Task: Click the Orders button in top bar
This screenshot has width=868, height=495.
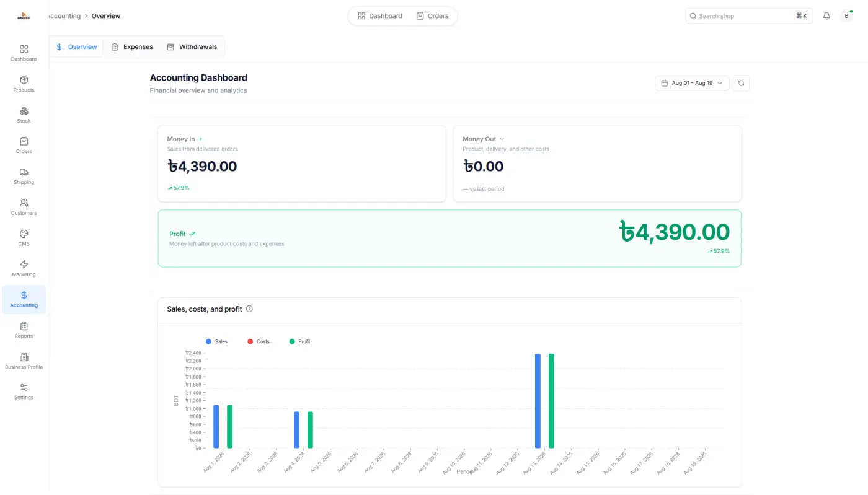Action: (432, 16)
